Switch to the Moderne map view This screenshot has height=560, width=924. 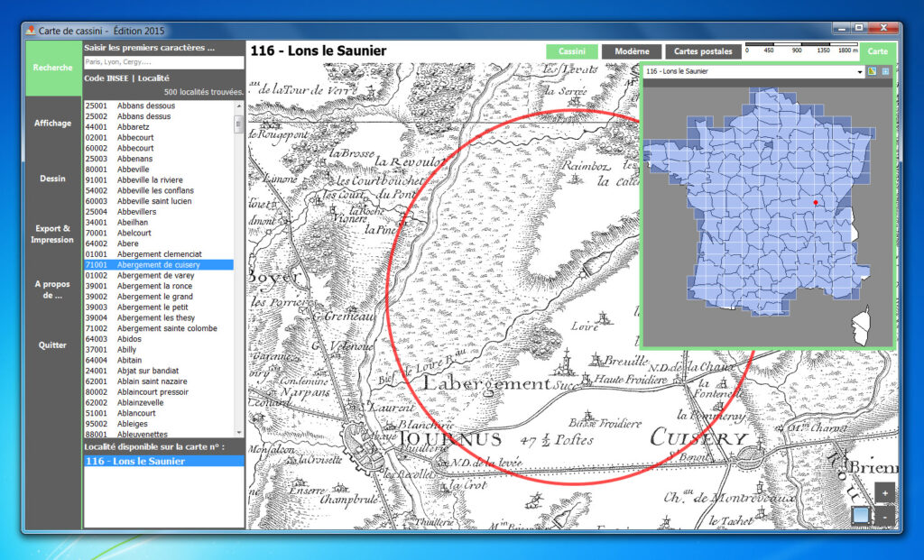click(x=632, y=51)
